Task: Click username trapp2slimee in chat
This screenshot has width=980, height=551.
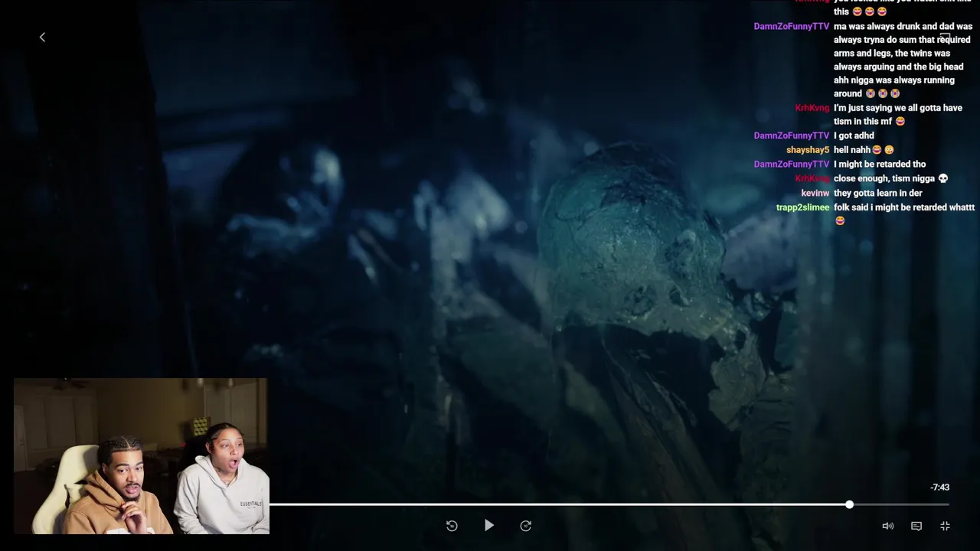Action: coord(802,207)
